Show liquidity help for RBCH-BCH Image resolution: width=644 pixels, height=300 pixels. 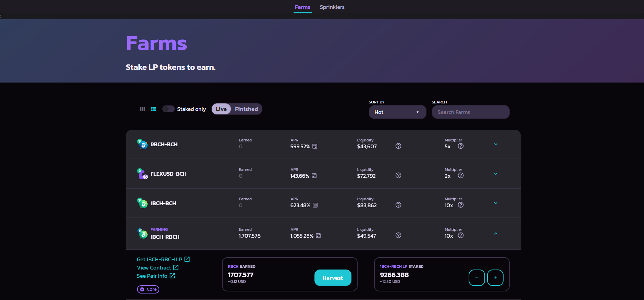pyautogui.click(x=398, y=146)
